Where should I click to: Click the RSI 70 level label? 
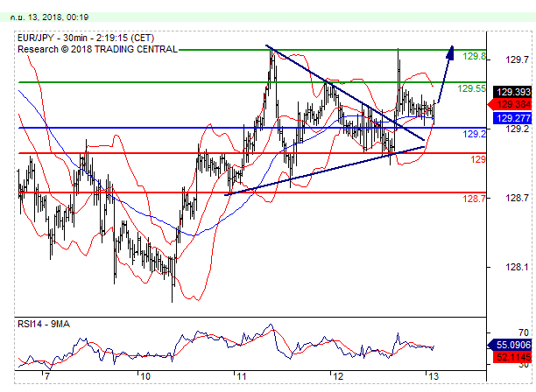[x=523, y=332]
